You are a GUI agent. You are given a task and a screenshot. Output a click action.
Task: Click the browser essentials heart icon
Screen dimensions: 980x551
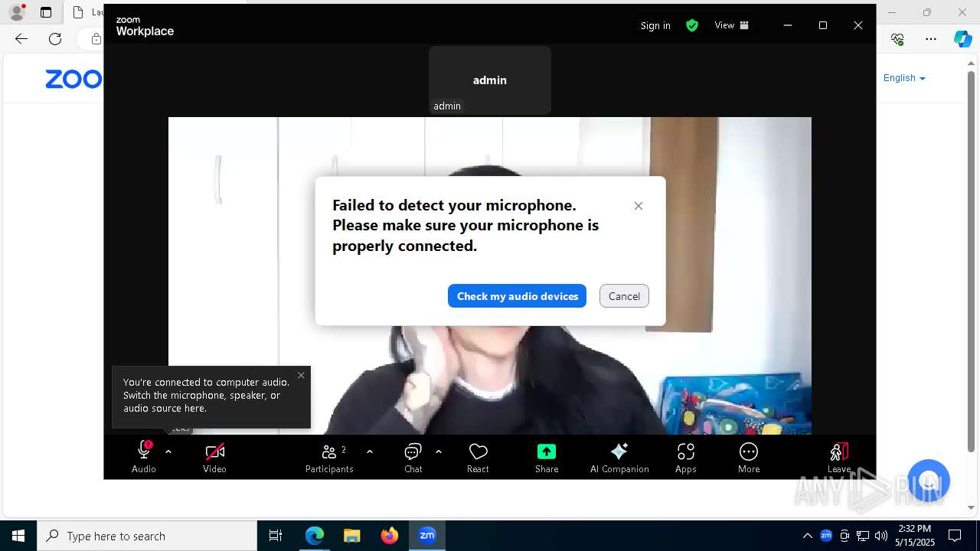tap(898, 39)
